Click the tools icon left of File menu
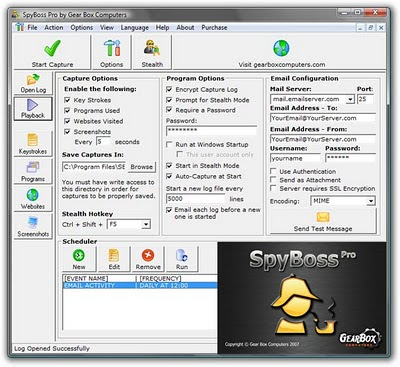The image size is (400, 367). pos(20,27)
